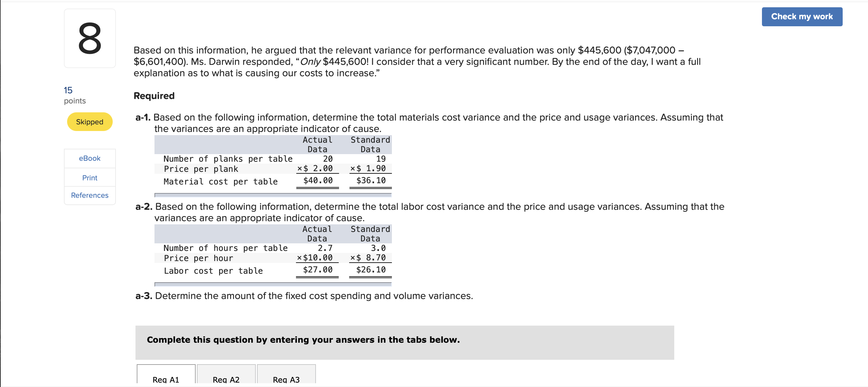Viewport: 868px width, 387px height.
Task: Switch to the Req A2 tab
Action: coord(226,379)
